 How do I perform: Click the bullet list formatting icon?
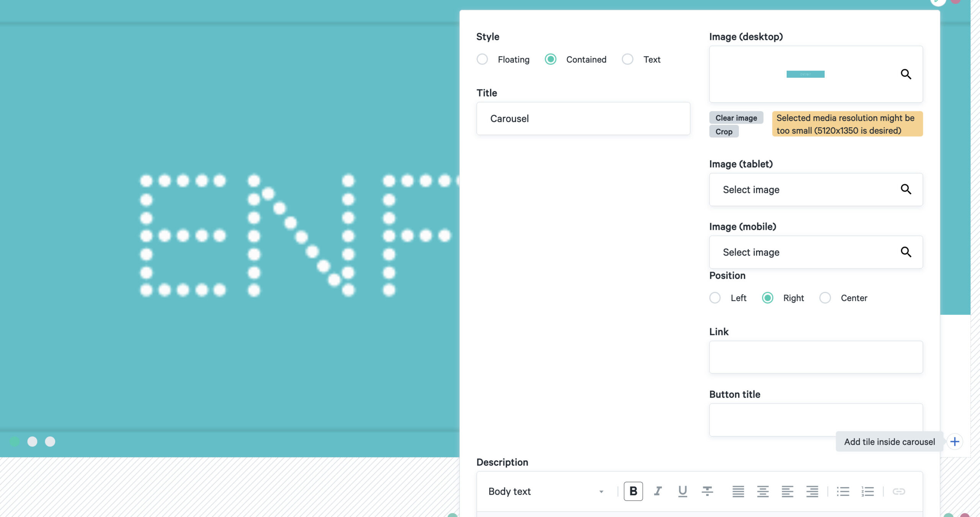843,492
